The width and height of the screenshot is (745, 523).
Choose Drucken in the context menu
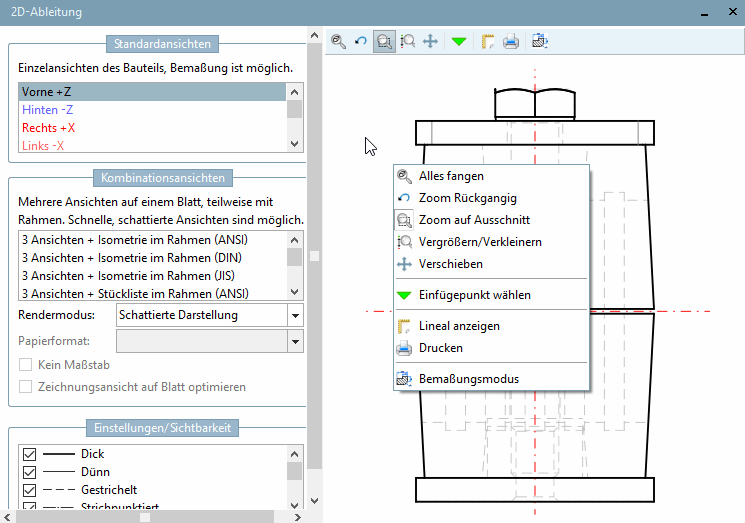coord(440,348)
